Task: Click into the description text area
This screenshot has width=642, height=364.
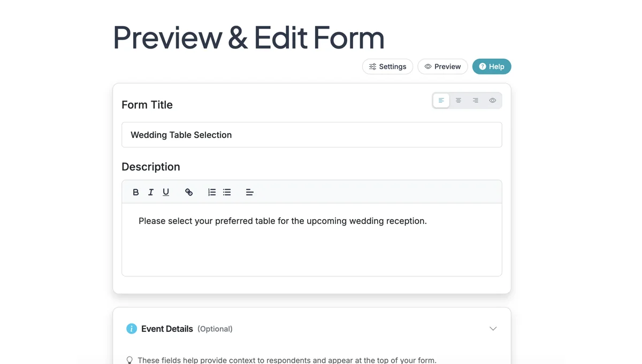Action: (311, 246)
